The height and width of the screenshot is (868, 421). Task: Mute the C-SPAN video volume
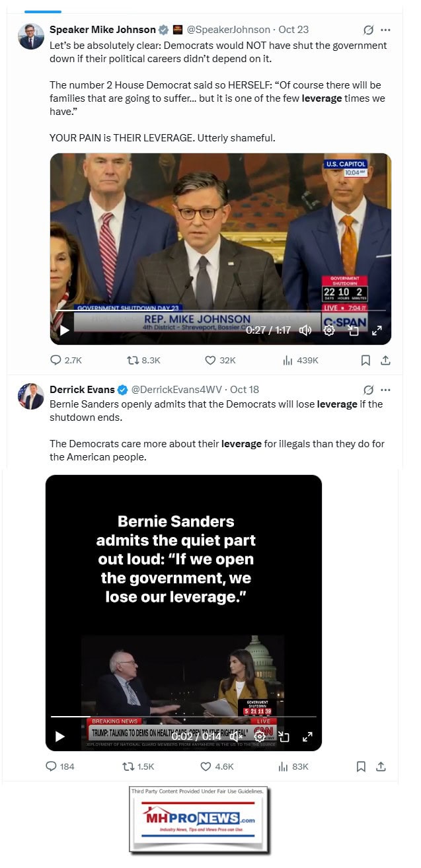[305, 330]
